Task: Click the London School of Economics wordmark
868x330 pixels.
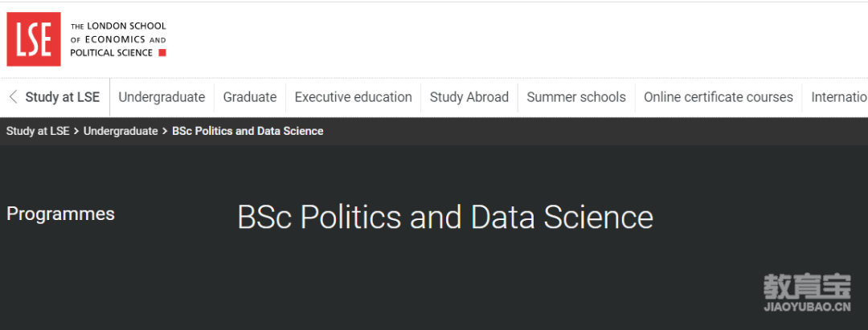Action: [x=118, y=39]
